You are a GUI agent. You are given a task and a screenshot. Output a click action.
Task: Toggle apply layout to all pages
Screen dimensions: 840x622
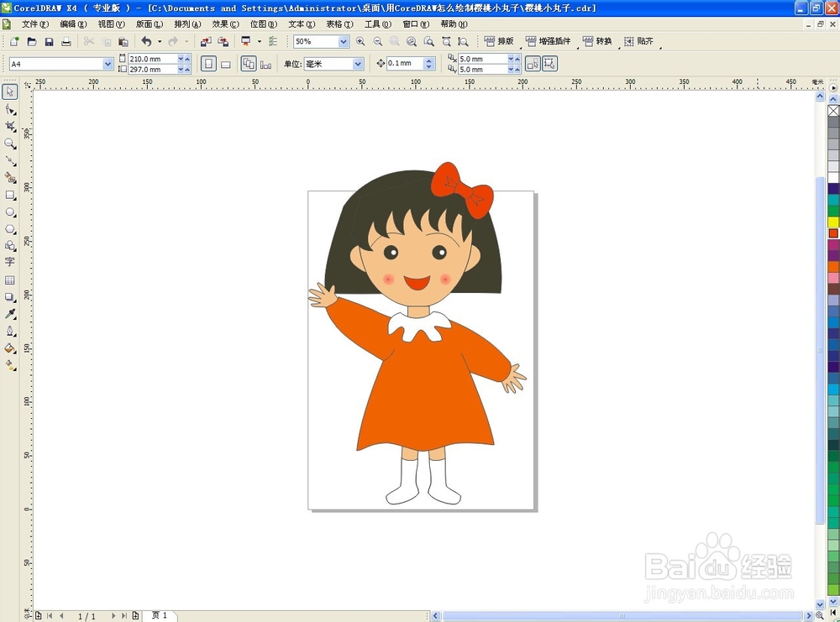point(249,65)
